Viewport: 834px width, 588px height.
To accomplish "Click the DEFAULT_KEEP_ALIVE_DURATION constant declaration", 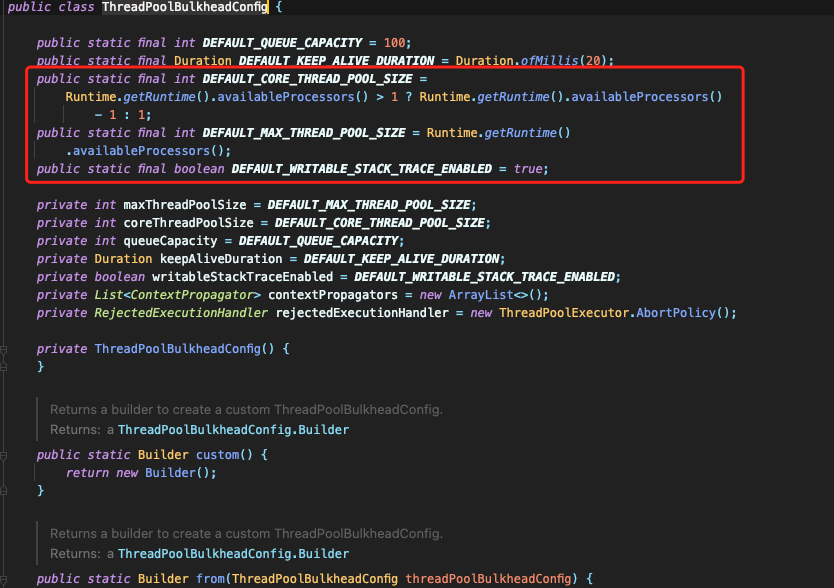I will click(336, 61).
